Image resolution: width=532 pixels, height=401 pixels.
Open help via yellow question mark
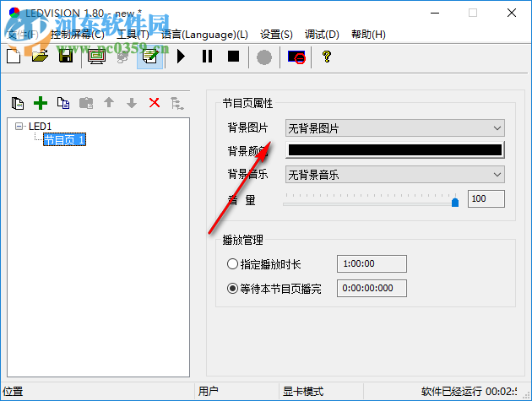tap(327, 57)
